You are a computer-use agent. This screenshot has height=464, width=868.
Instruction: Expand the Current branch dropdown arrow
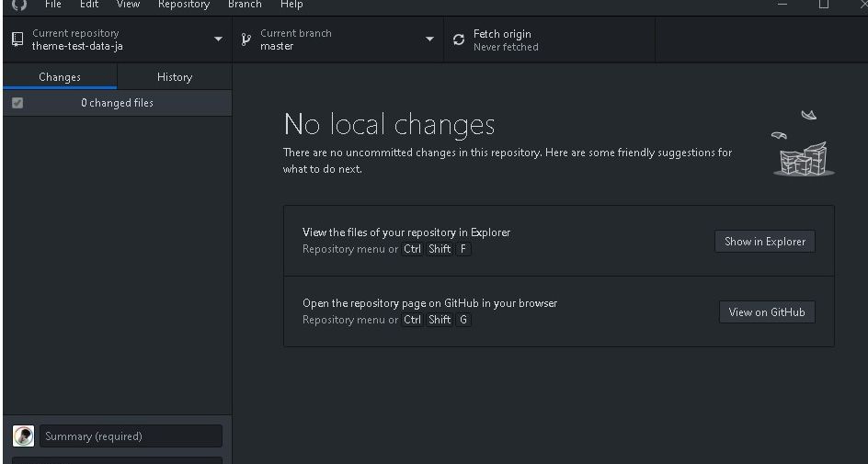tap(429, 40)
